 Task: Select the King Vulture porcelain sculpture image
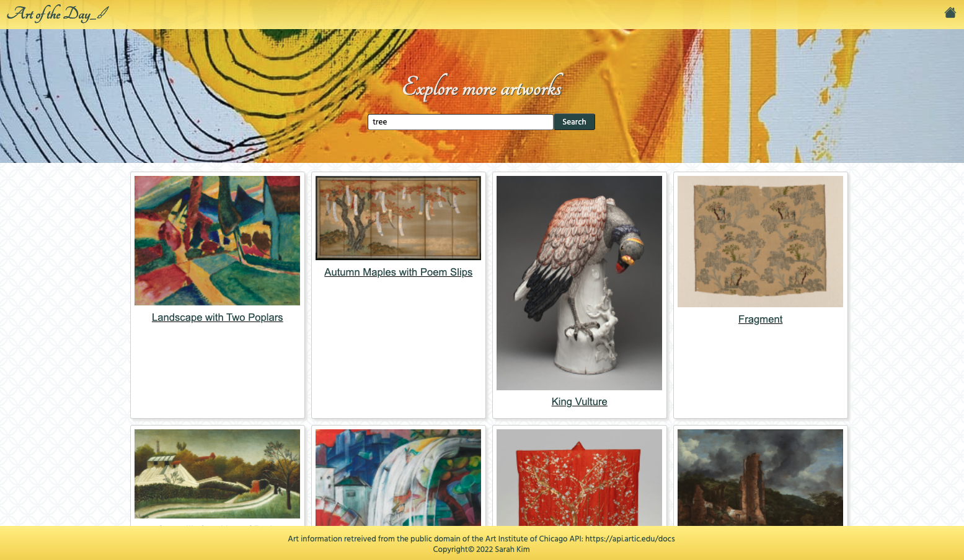(579, 283)
